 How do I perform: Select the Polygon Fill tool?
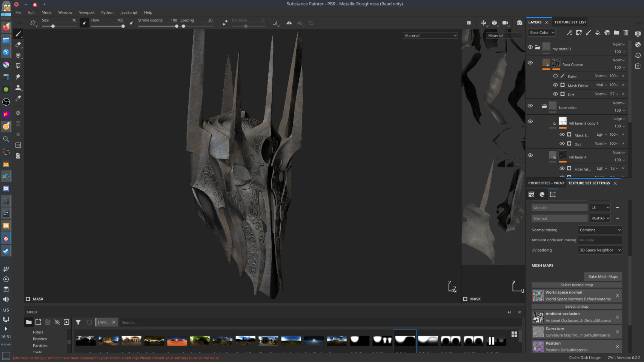tap(18, 66)
